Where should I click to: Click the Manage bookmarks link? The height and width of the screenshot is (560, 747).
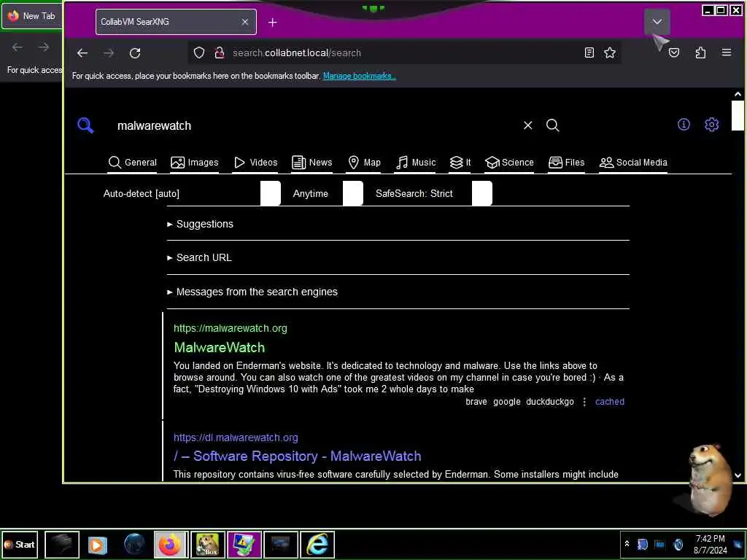(x=359, y=76)
